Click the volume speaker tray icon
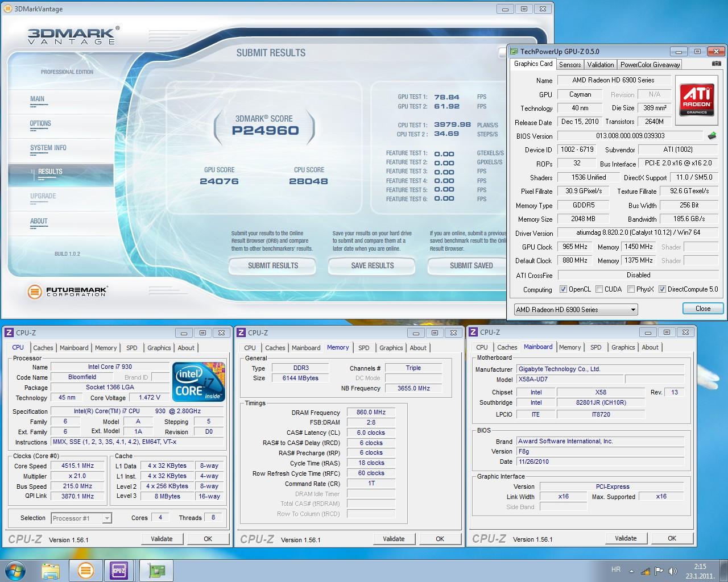Image resolution: width=728 pixels, height=582 pixels. pyautogui.click(x=672, y=571)
